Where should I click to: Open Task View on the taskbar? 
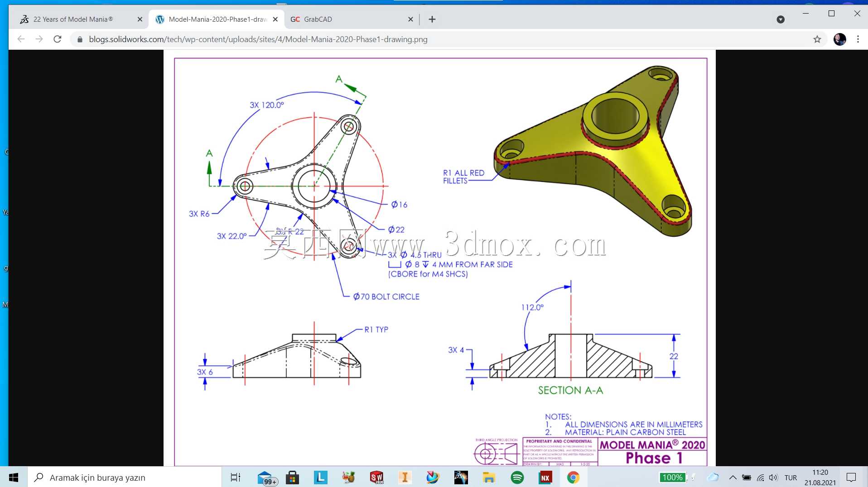tap(236, 477)
